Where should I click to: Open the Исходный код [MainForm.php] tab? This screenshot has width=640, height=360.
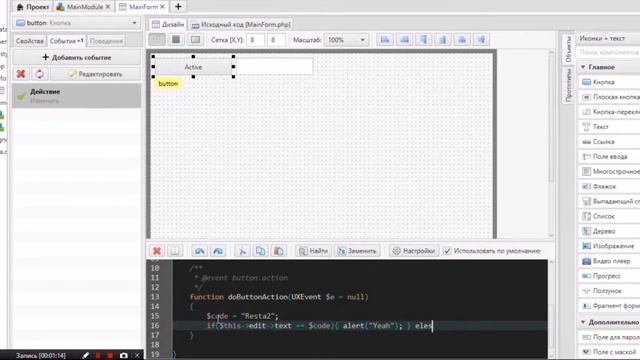pos(241,24)
